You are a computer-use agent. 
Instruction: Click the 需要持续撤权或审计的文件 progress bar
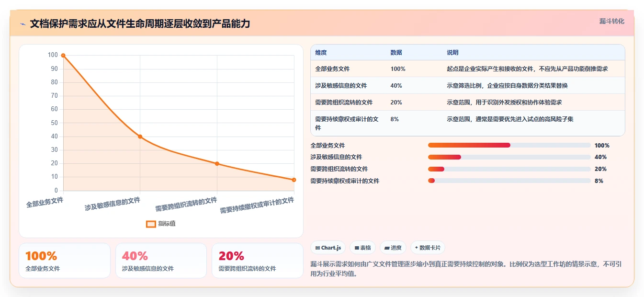coord(509,181)
